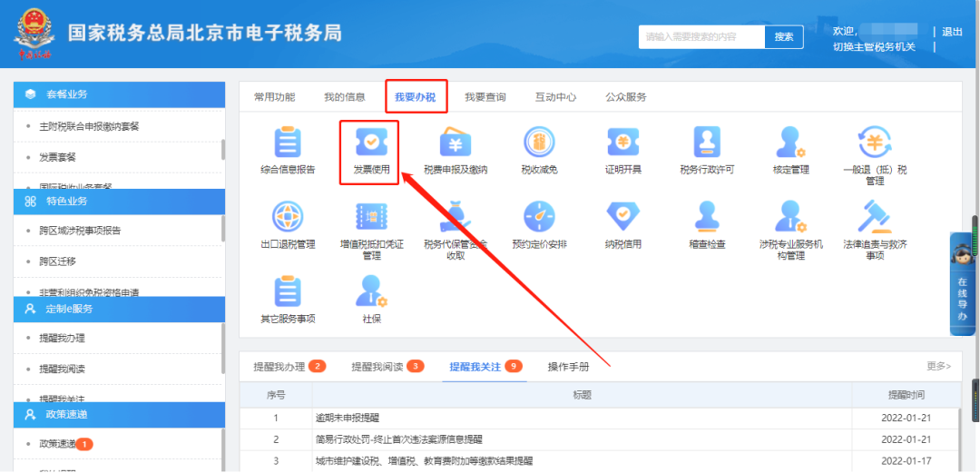
Task: Click the 特色业务 header icon
Action: (30, 202)
